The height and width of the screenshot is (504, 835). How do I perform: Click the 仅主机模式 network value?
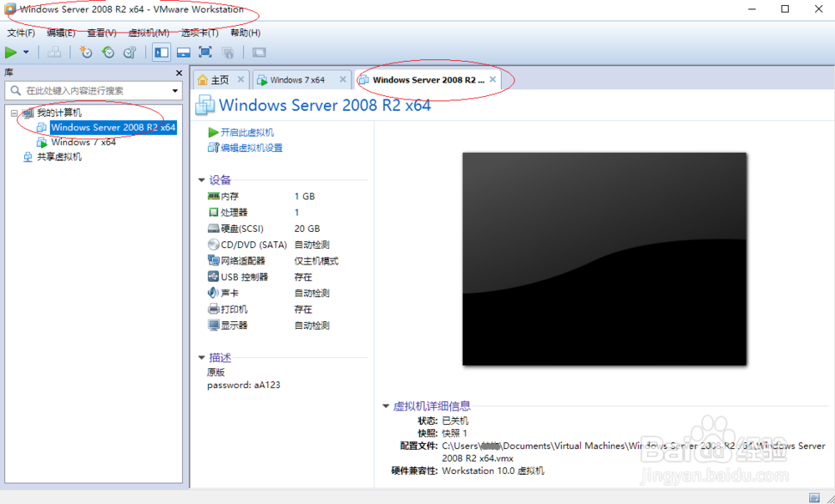click(x=316, y=261)
